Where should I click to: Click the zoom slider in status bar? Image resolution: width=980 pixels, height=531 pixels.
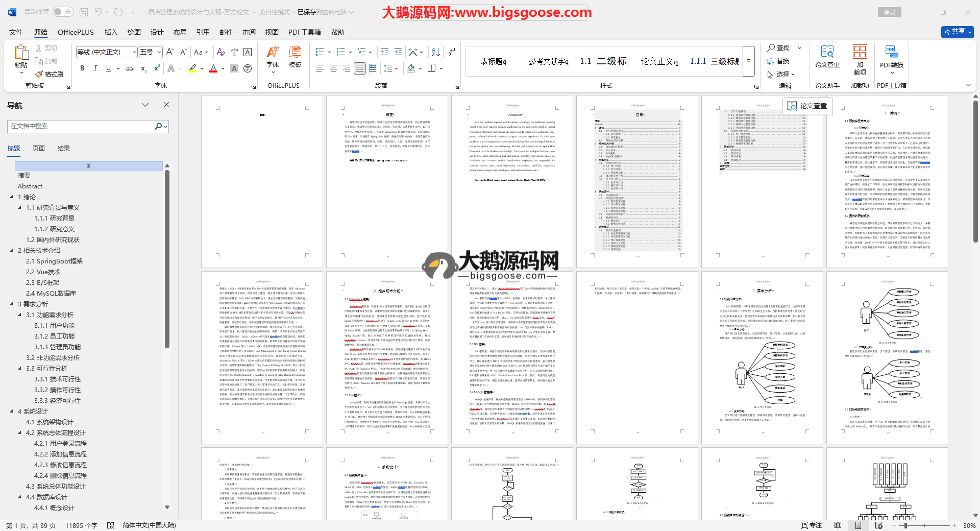click(x=906, y=525)
